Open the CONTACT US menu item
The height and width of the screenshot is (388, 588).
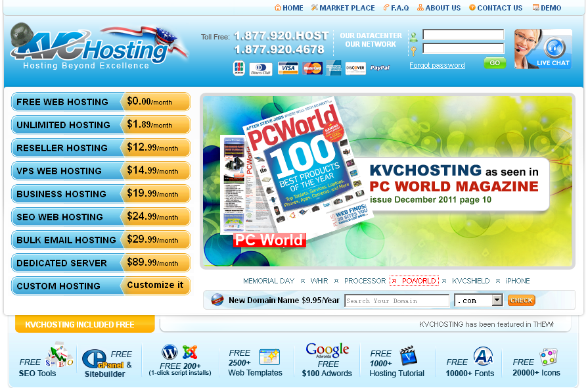pyautogui.click(x=499, y=8)
